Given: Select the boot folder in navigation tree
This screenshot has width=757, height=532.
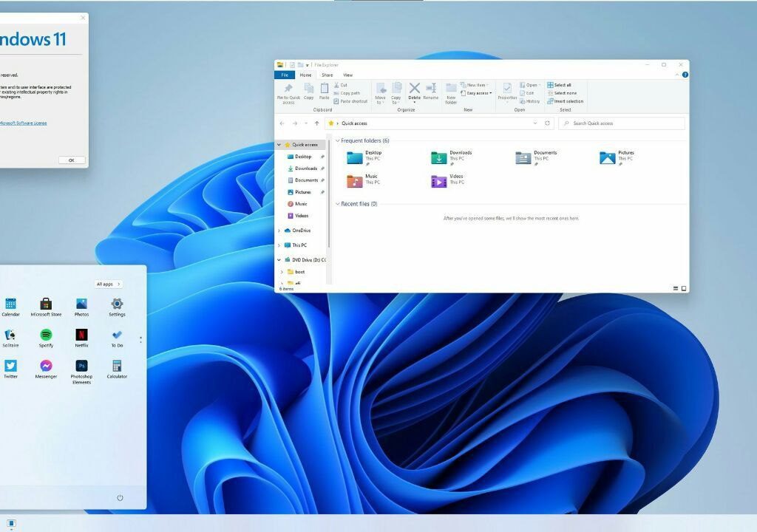Looking at the screenshot, I should point(296,272).
